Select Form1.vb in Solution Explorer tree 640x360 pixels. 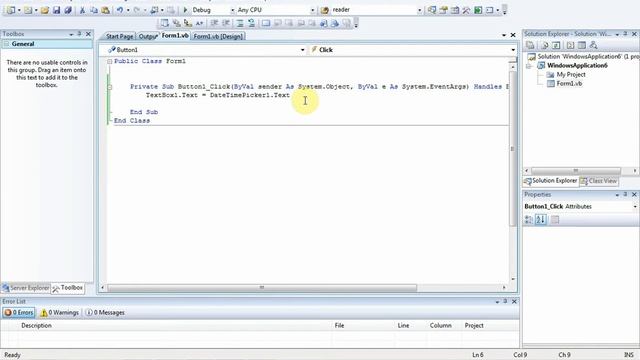pyautogui.click(x=569, y=84)
